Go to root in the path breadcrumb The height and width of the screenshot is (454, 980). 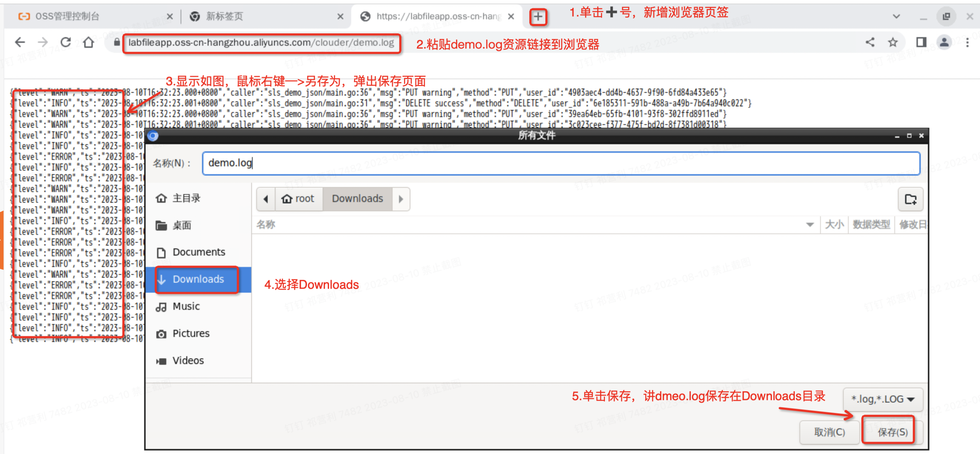299,199
